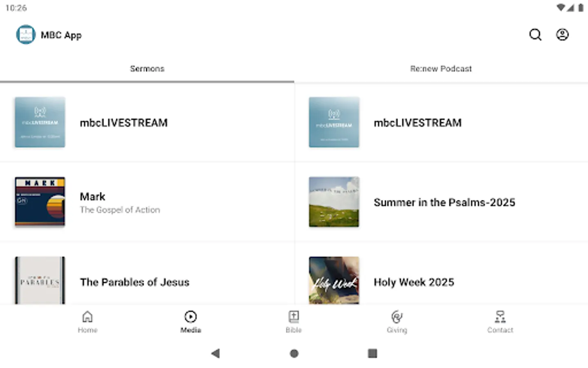Screen dimensions: 588x368
Task: Open the search icon in the top bar
Action: point(535,35)
